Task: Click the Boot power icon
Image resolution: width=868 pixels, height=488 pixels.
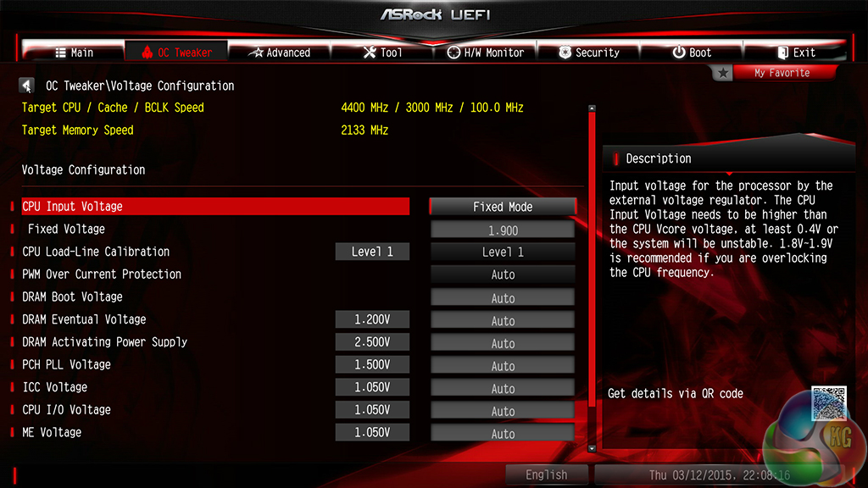Action: (x=679, y=53)
